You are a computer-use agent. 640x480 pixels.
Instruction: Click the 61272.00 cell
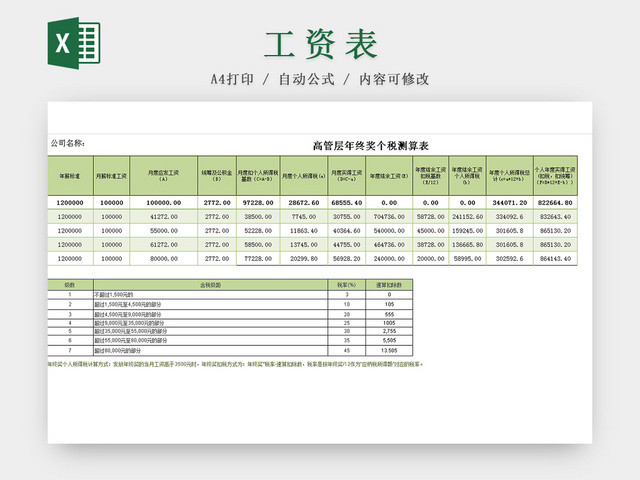click(x=163, y=244)
